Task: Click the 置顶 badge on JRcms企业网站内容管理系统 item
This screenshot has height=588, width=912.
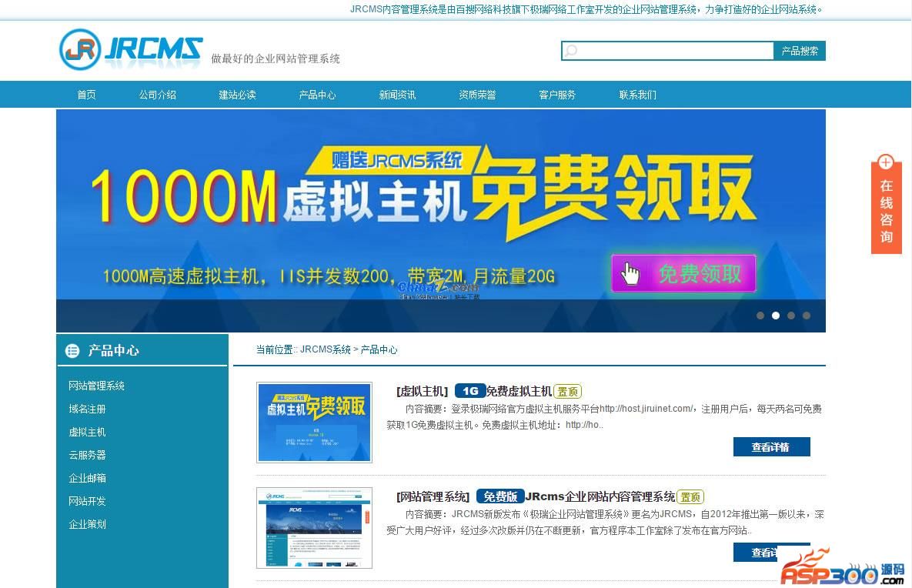Action: (690, 496)
